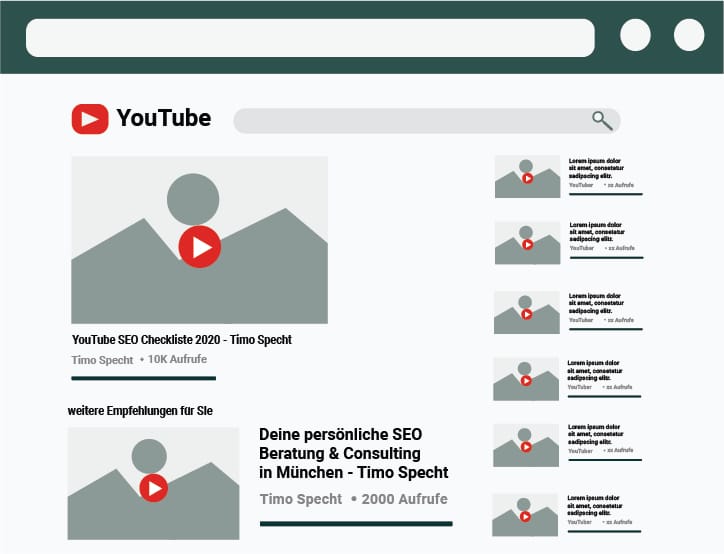Click the left round browser button

[x=635, y=35]
